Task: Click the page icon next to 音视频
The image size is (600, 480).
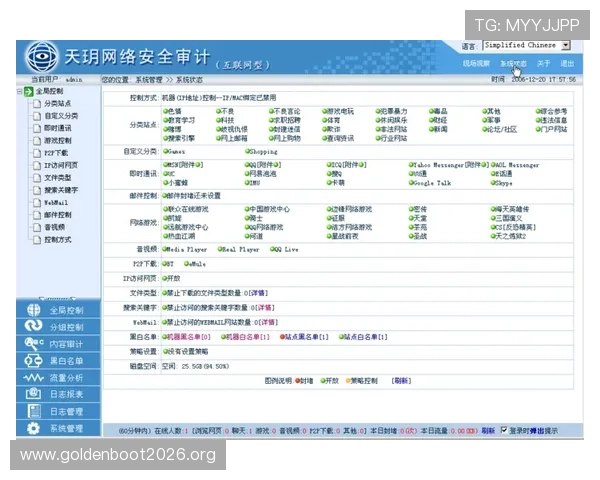Action: point(37,227)
